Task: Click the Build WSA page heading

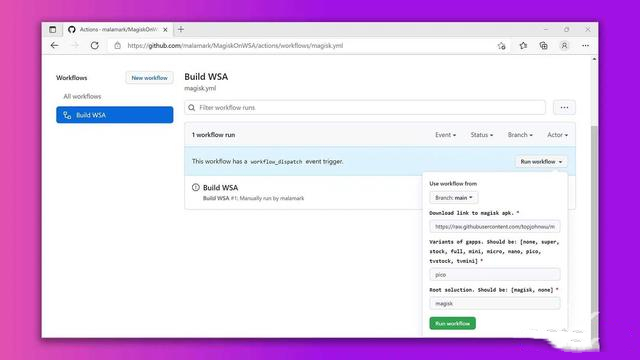Action: 206,77
